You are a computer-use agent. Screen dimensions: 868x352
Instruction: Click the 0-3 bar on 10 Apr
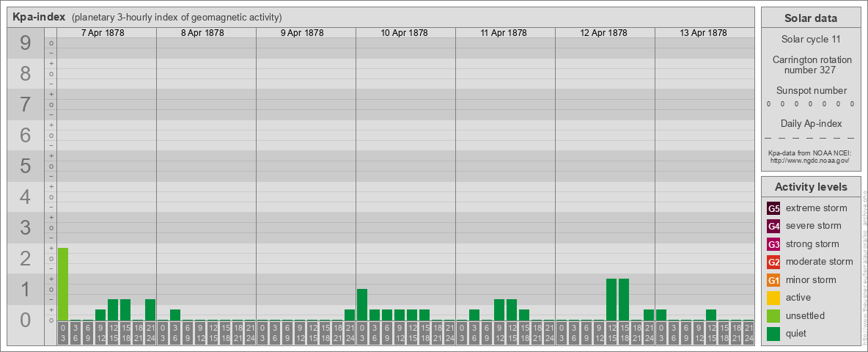(362, 305)
